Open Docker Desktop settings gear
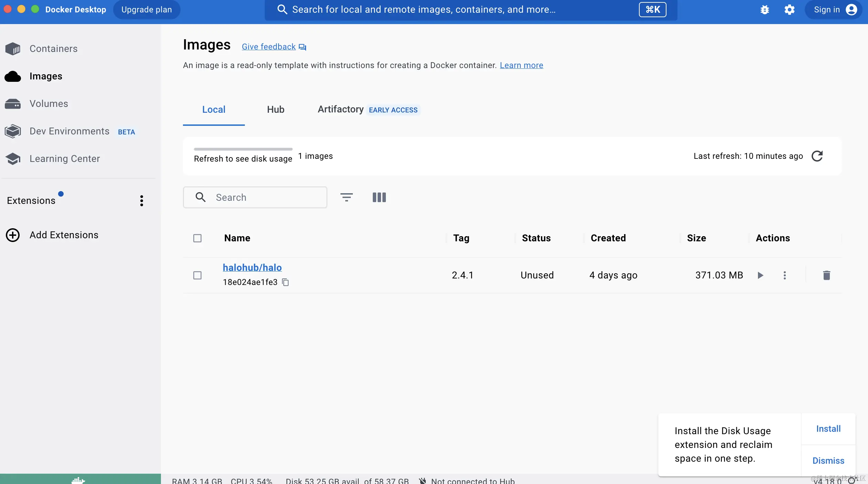 (x=789, y=10)
